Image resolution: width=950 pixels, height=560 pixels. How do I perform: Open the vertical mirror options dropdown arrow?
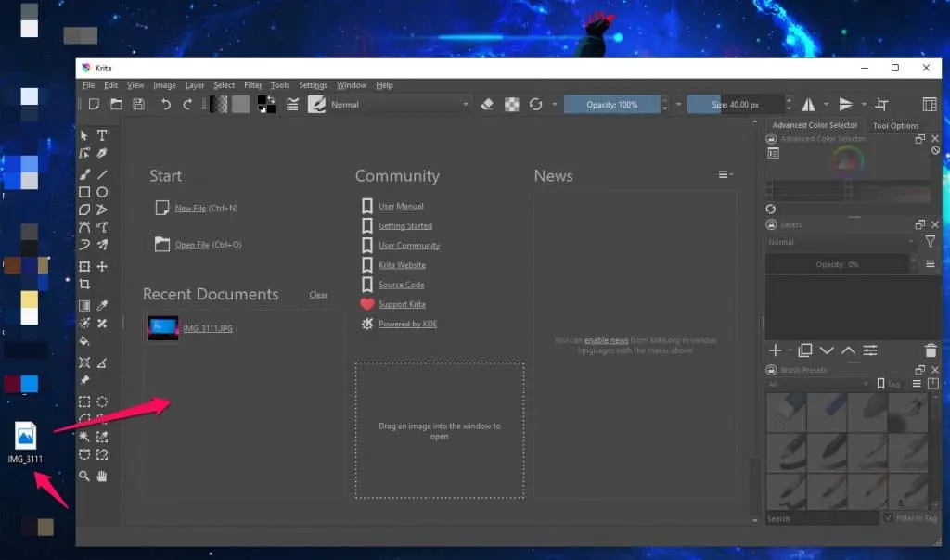864,105
